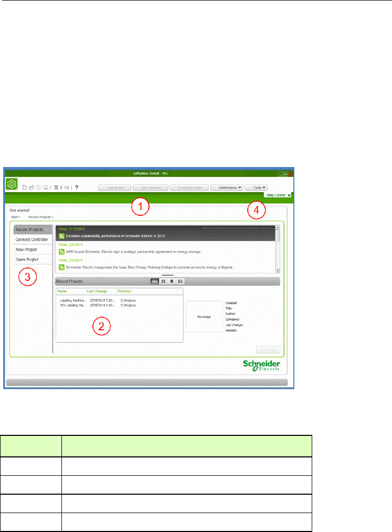
Task: Switch recent projects to small tiles view
Action: click(x=163, y=281)
